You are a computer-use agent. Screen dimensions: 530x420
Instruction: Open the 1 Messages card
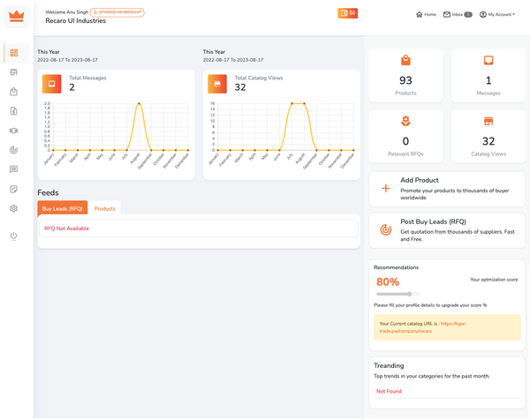(x=488, y=76)
